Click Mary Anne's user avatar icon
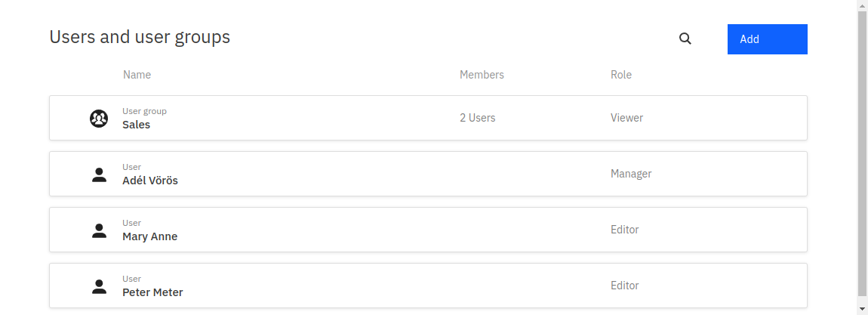Screen dimensions: 868x315 (99, 230)
